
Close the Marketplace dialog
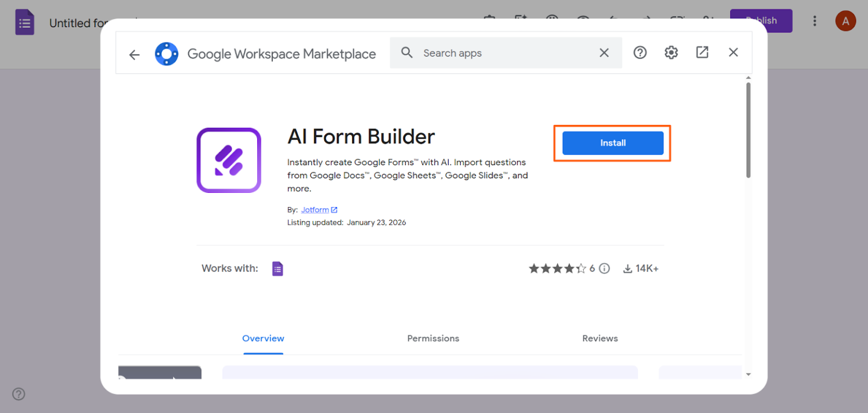(x=734, y=53)
